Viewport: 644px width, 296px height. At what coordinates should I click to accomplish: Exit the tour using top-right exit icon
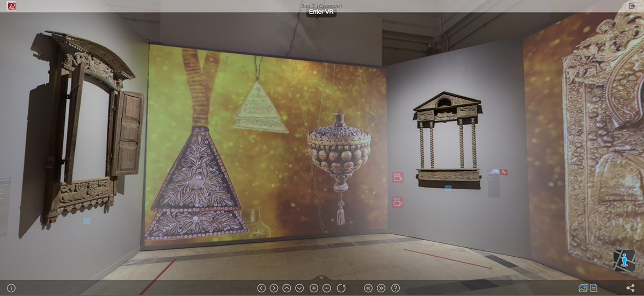point(632,5)
